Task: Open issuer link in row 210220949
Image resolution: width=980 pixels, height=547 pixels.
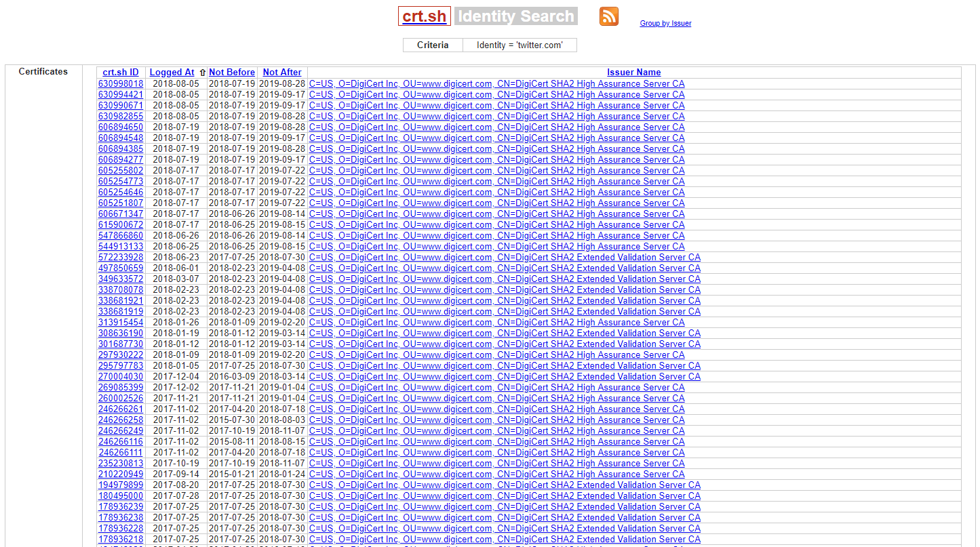Action: point(496,474)
